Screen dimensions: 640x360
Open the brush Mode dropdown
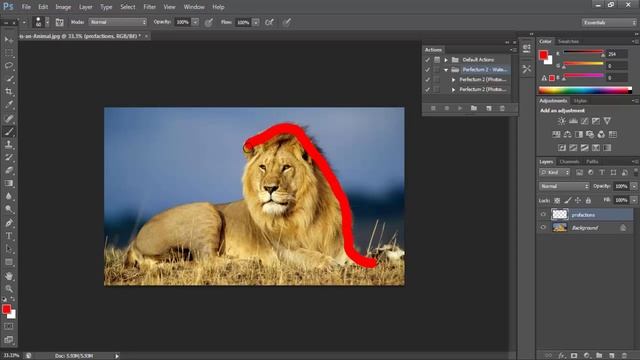[x=118, y=22]
